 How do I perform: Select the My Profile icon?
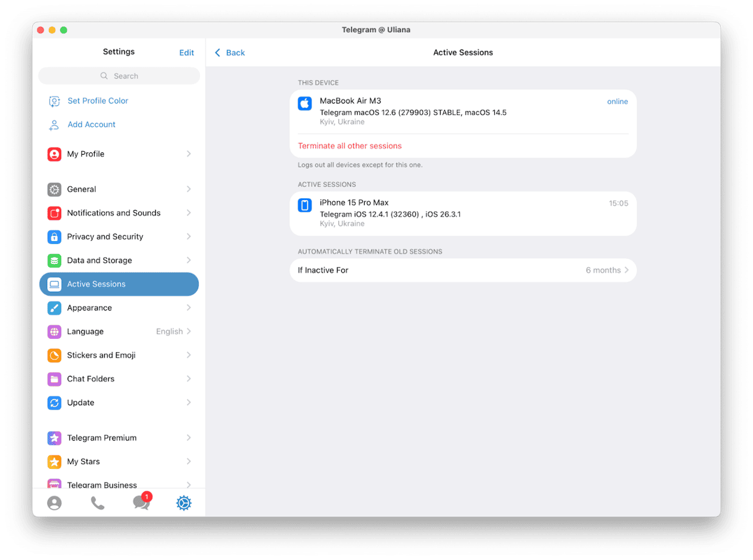54,154
